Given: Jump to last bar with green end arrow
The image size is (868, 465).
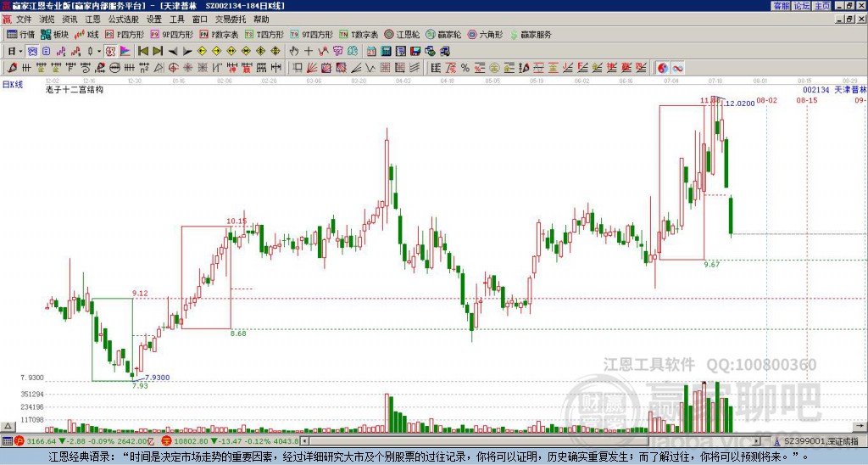Looking at the screenshot, I should point(158,51).
